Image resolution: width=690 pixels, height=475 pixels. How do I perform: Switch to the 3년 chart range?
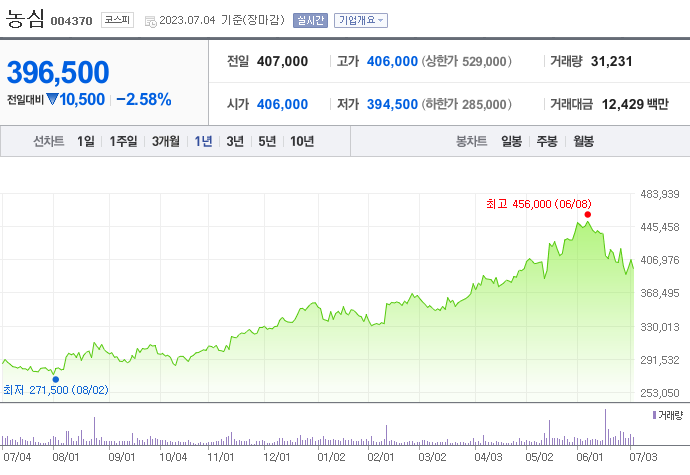pos(235,141)
